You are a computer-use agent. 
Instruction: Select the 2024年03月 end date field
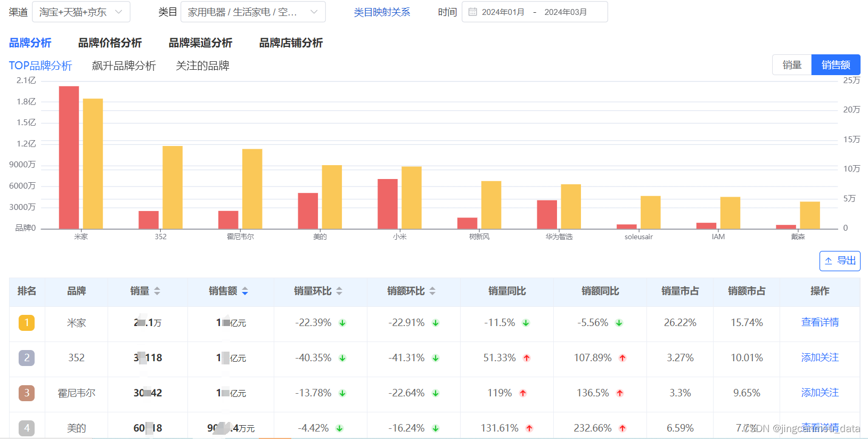click(566, 12)
